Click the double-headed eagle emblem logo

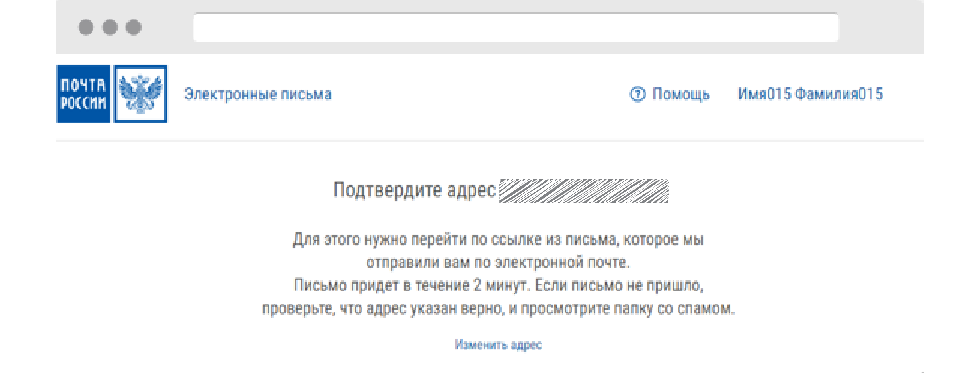pos(140,94)
